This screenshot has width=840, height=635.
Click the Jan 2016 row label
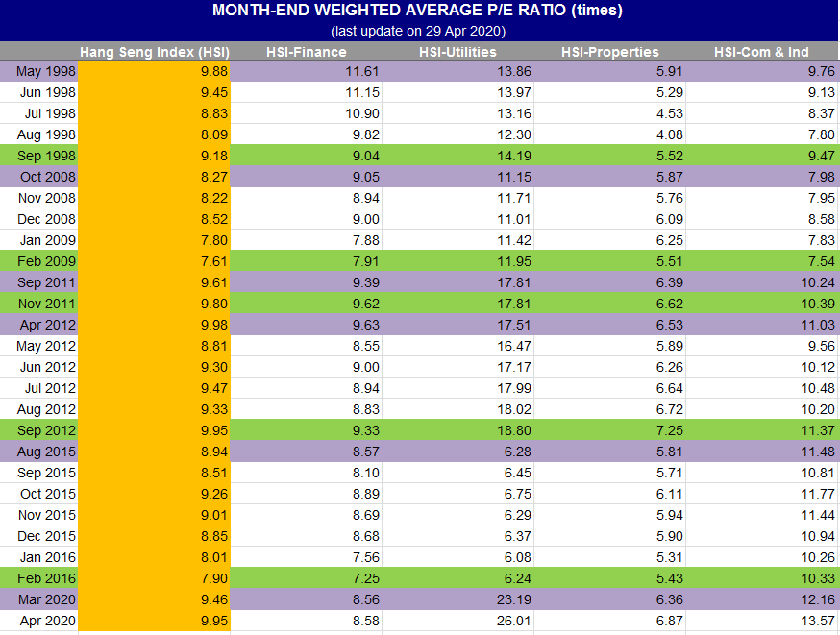pos(48,557)
